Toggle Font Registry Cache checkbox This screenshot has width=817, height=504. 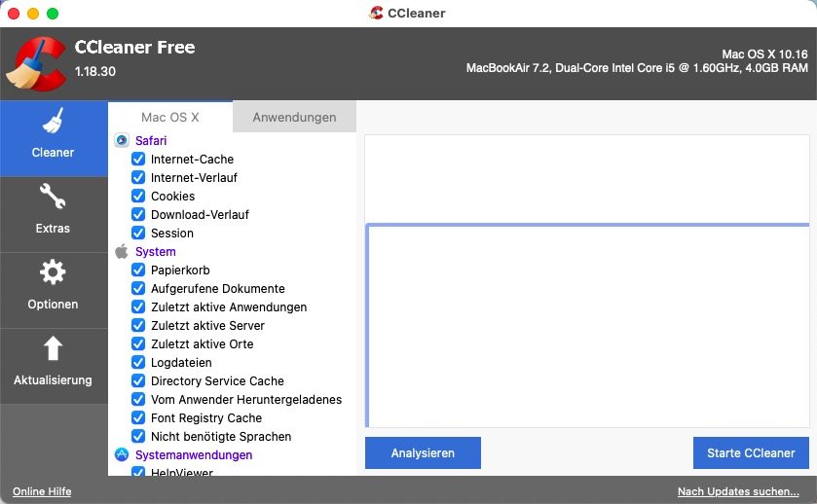[x=138, y=417]
